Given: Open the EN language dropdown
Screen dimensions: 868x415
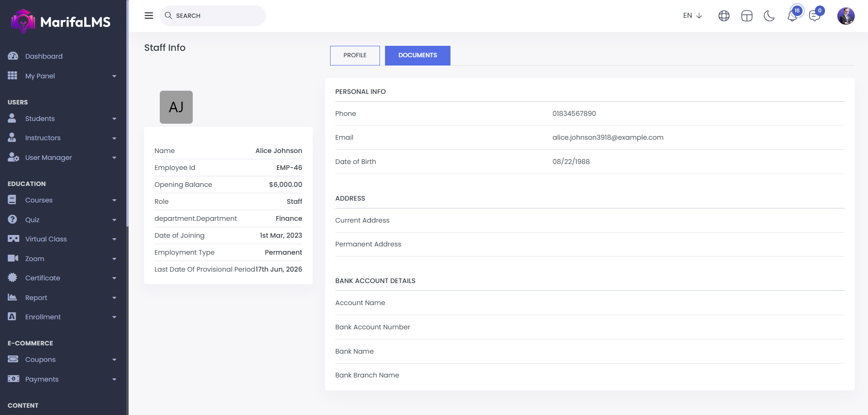Looking at the screenshot, I should point(692,16).
